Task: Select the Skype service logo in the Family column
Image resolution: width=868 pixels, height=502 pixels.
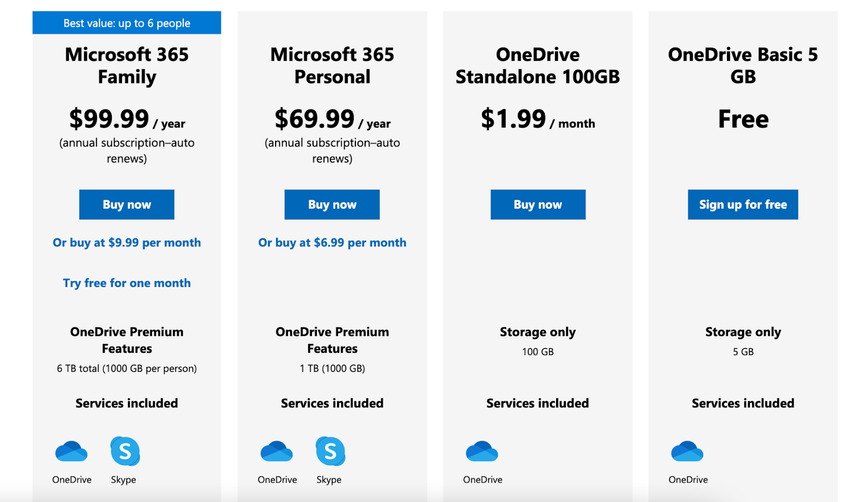Action: (125, 452)
